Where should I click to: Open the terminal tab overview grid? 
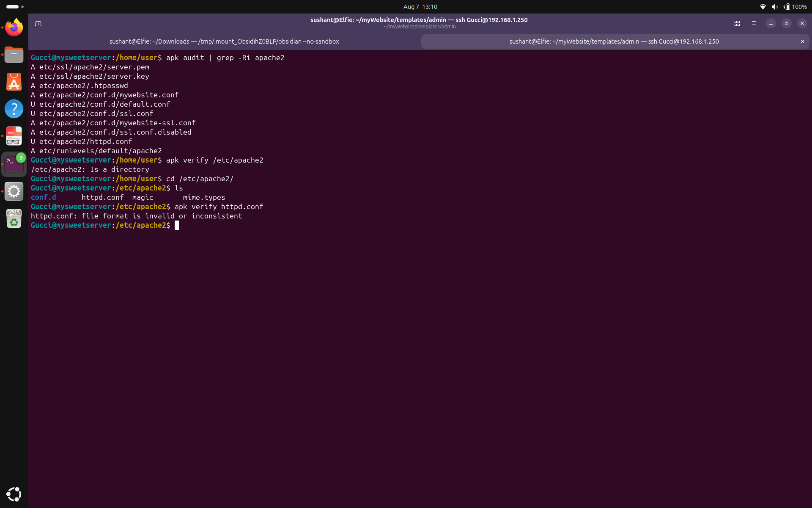(x=737, y=23)
